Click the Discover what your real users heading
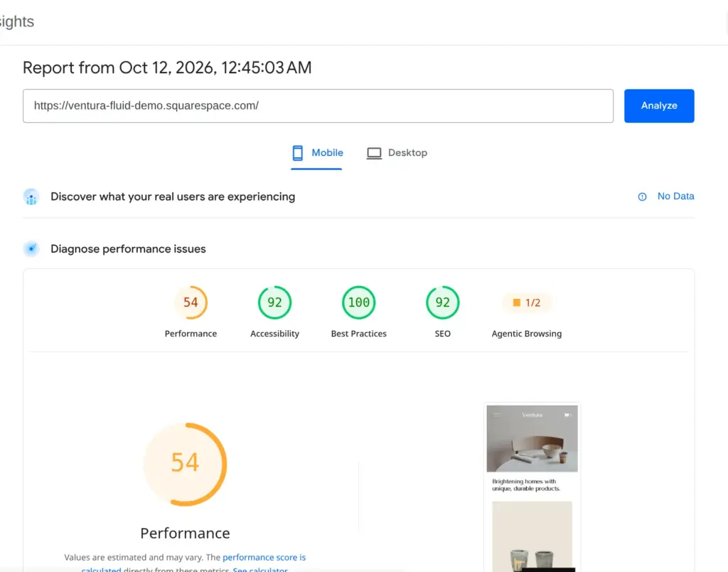Screen dimensions: 728x572 tap(173, 197)
